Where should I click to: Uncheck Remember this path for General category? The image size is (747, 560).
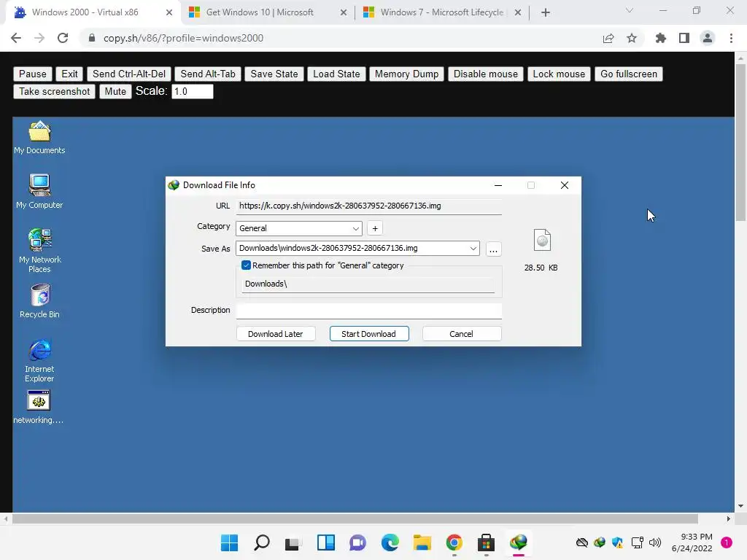point(247,265)
